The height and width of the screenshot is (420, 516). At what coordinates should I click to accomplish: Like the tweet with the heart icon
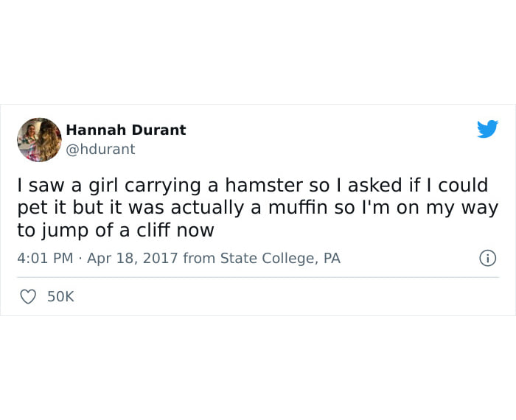[27, 297]
